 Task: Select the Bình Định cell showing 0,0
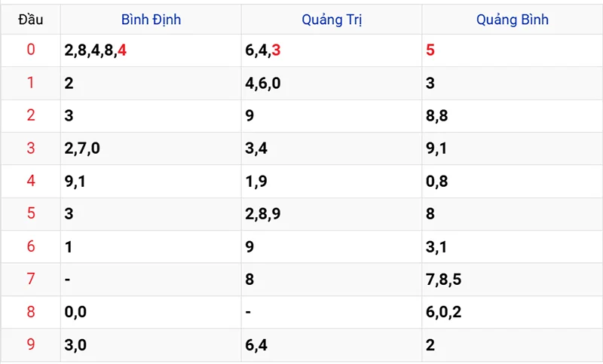click(x=75, y=312)
